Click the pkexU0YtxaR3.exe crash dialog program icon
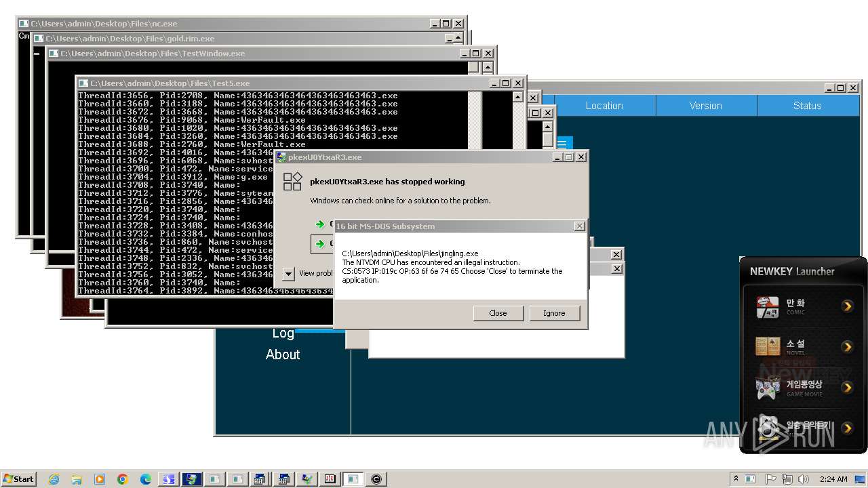The image size is (868, 488). coord(292,181)
